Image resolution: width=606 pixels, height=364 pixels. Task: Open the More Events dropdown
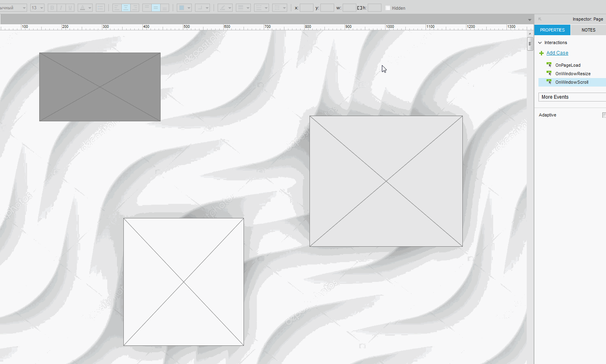coord(572,97)
